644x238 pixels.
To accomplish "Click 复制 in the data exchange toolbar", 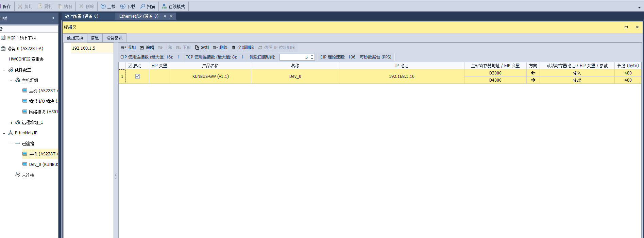I will pyautogui.click(x=202, y=48).
